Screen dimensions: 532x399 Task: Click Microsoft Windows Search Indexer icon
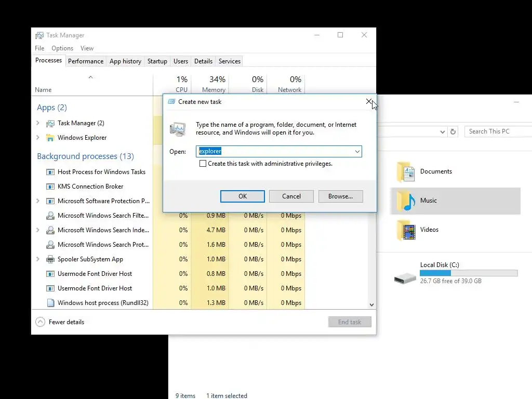point(50,230)
